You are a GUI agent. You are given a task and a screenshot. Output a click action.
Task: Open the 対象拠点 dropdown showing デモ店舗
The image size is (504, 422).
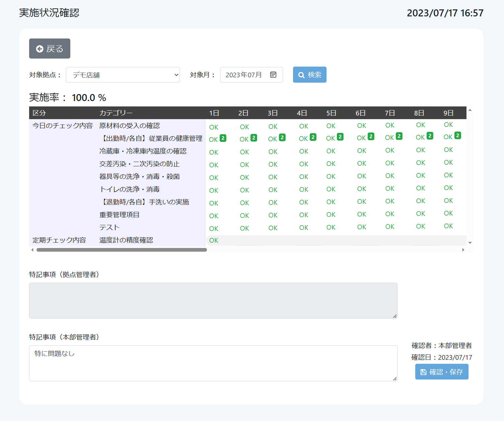[x=123, y=75]
